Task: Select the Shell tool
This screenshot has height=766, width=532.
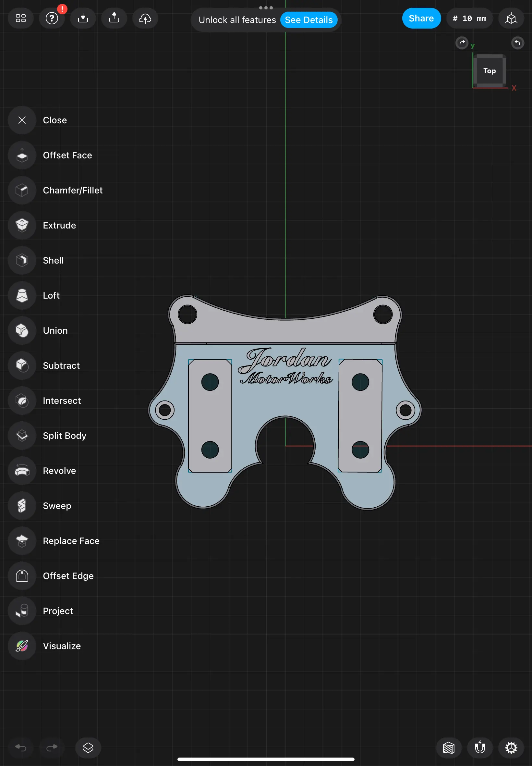Action: (21, 260)
